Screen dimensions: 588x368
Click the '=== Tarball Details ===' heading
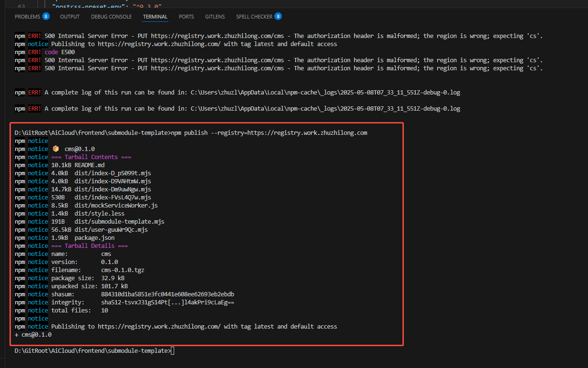pyautogui.click(x=90, y=246)
